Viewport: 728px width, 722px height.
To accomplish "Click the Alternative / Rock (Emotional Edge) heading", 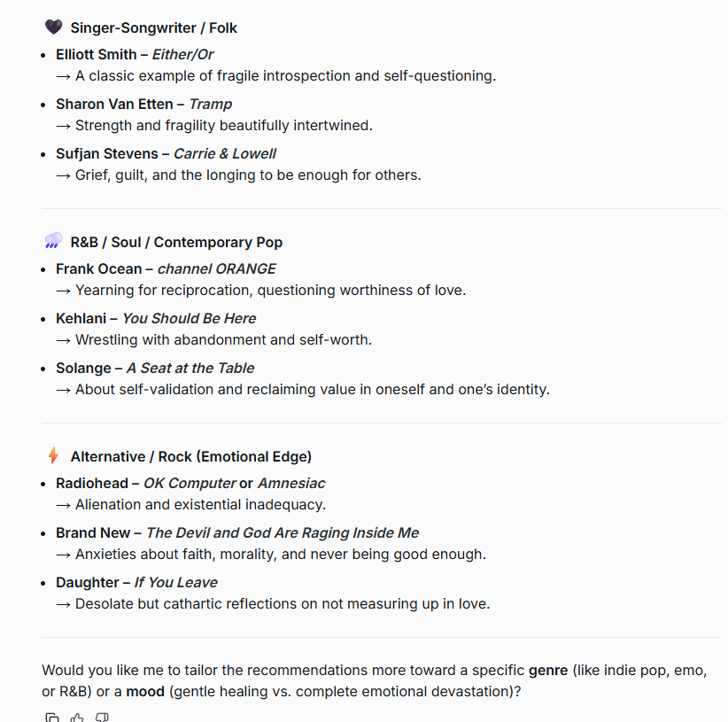I will (191, 457).
